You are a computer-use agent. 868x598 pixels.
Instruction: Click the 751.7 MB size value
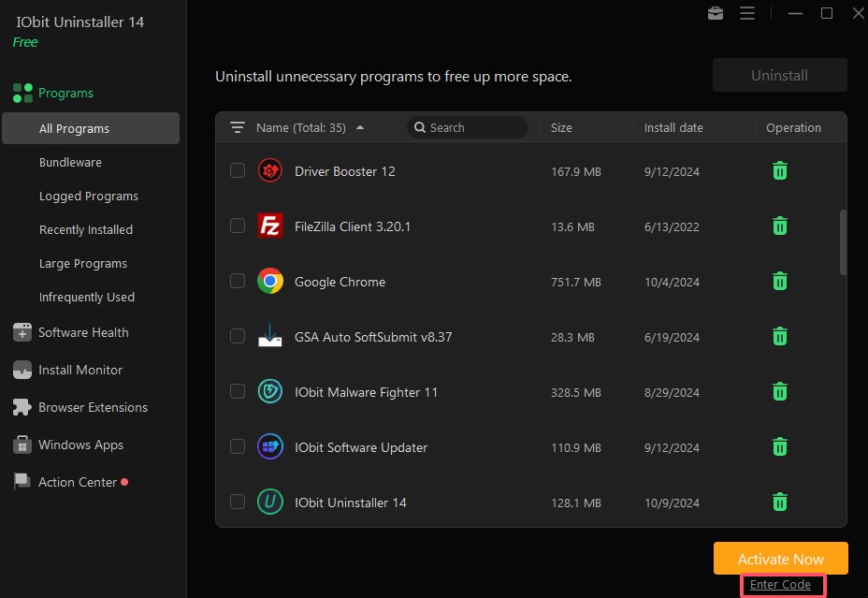pyautogui.click(x=576, y=283)
